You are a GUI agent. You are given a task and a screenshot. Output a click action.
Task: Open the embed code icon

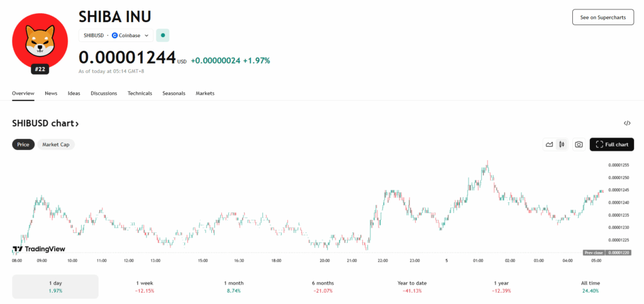tap(627, 123)
